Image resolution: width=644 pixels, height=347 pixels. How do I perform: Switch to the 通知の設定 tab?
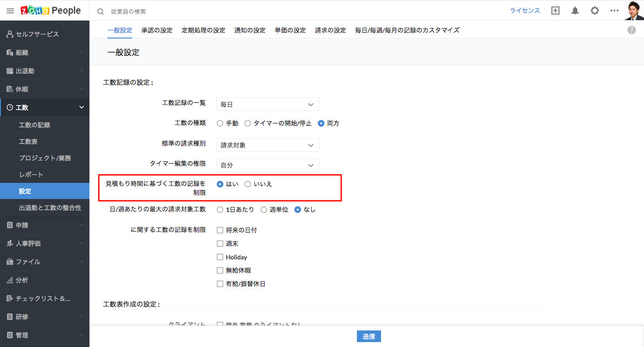pyautogui.click(x=250, y=30)
